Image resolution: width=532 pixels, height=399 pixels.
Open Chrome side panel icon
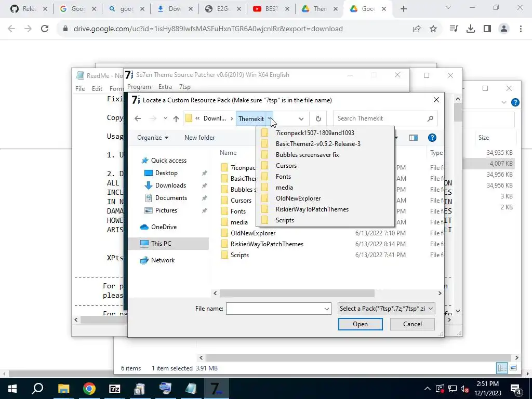pyautogui.click(x=487, y=29)
